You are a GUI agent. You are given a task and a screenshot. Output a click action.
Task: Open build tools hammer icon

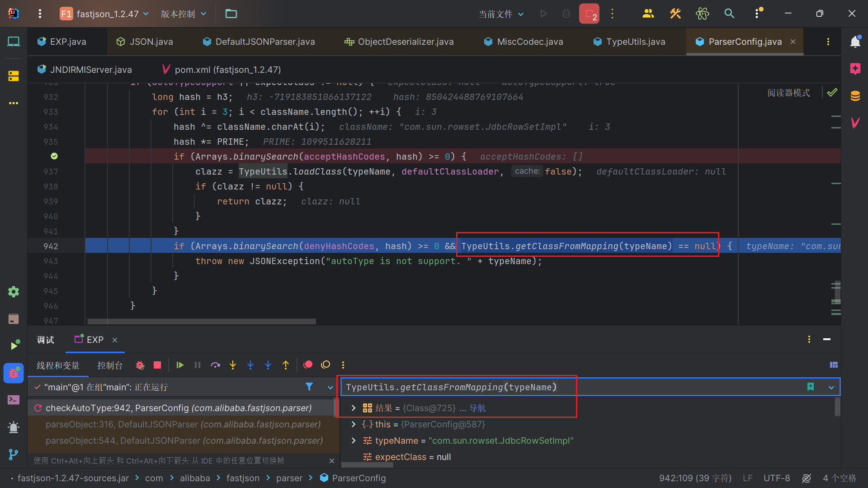pyautogui.click(x=675, y=14)
